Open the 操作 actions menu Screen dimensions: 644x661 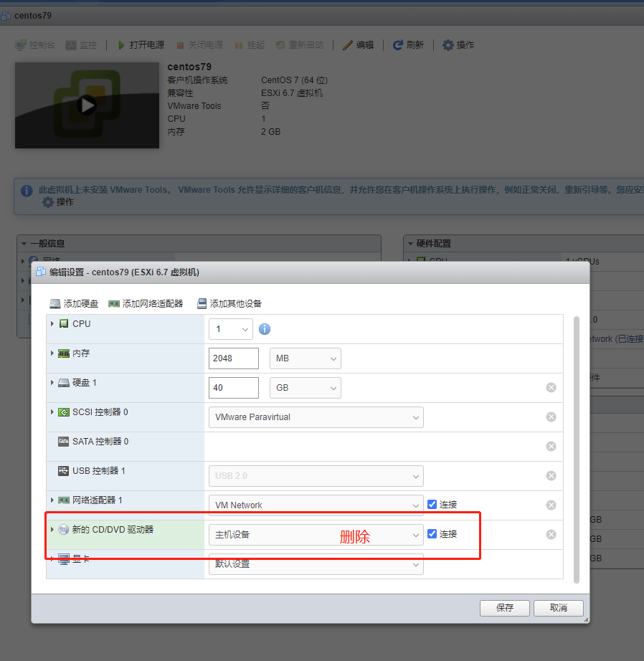[x=458, y=44]
